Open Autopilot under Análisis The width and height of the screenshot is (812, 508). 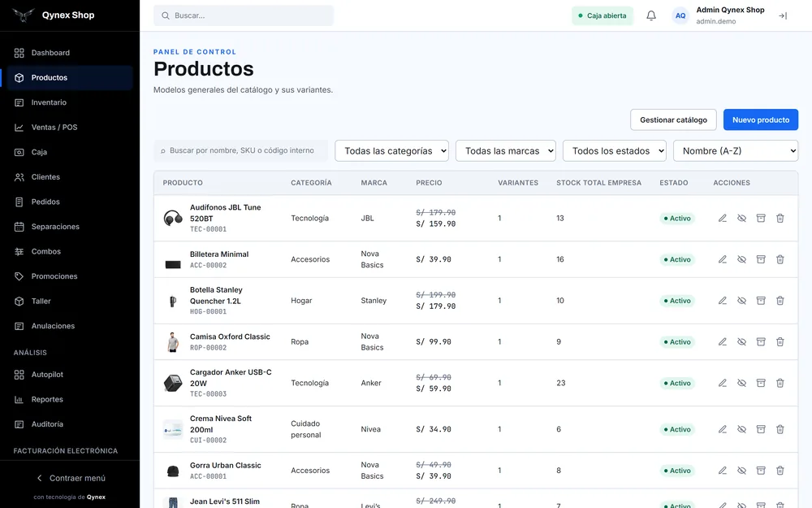click(x=70, y=375)
